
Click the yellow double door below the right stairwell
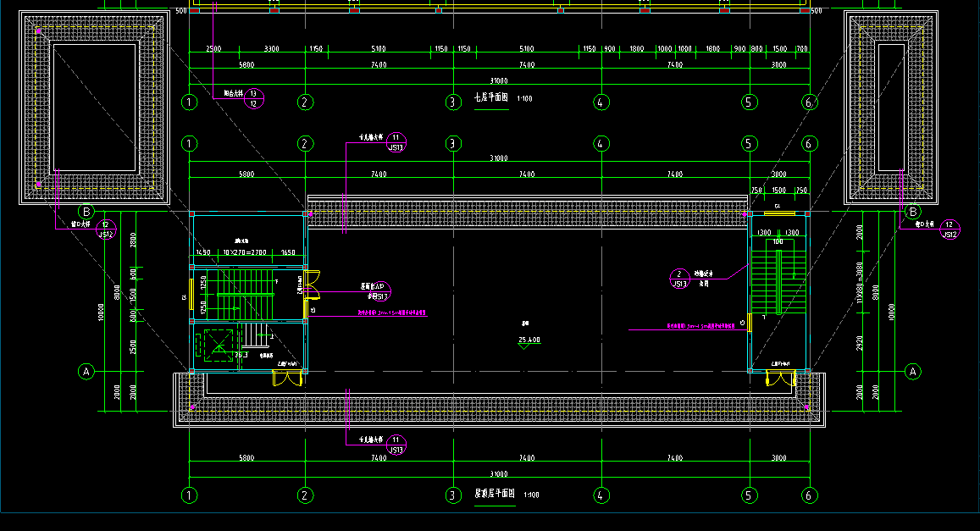(x=780, y=378)
